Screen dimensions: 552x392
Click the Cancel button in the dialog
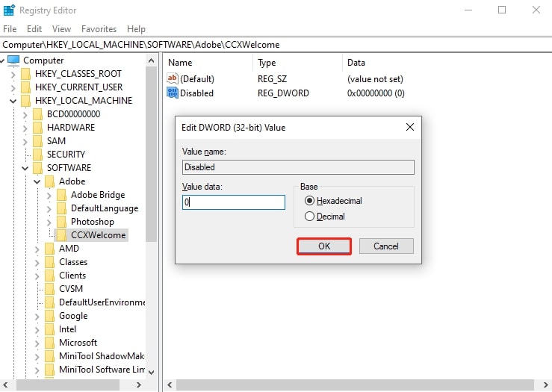click(x=386, y=246)
